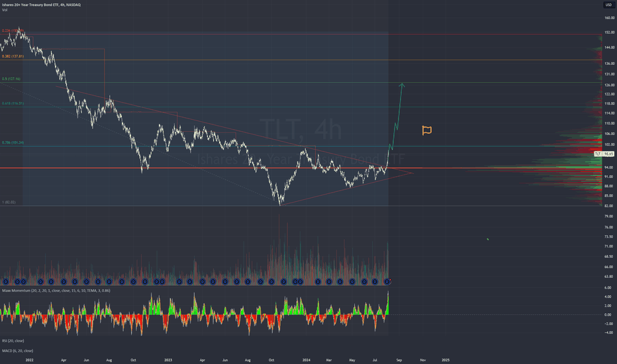The image size is (617, 364).
Task: Select the Vol indicator legend
Action: [5, 10]
